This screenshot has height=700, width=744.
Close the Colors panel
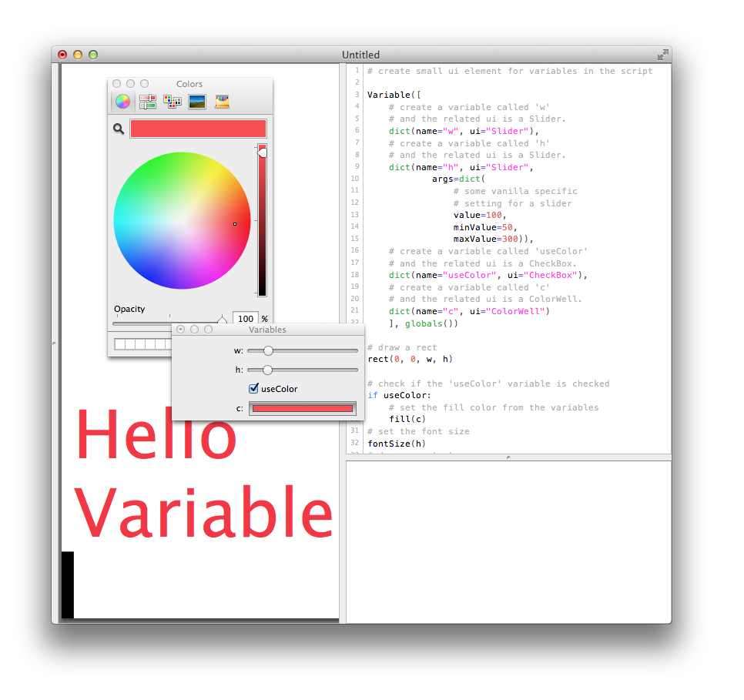(117, 83)
